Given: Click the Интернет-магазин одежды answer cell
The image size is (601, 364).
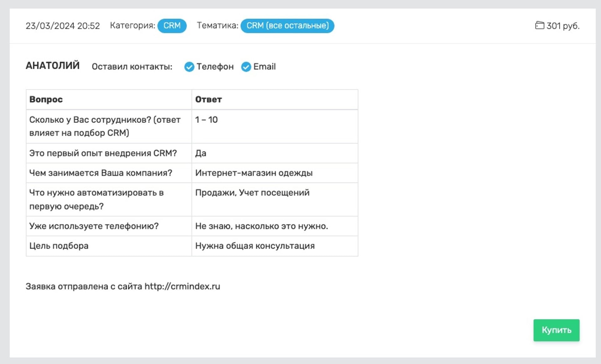Looking at the screenshot, I should [254, 173].
